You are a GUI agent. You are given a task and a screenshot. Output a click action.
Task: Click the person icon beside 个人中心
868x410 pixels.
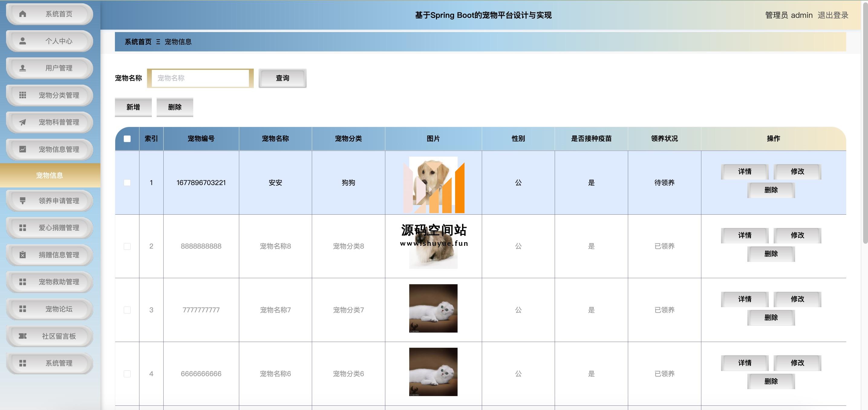(23, 41)
